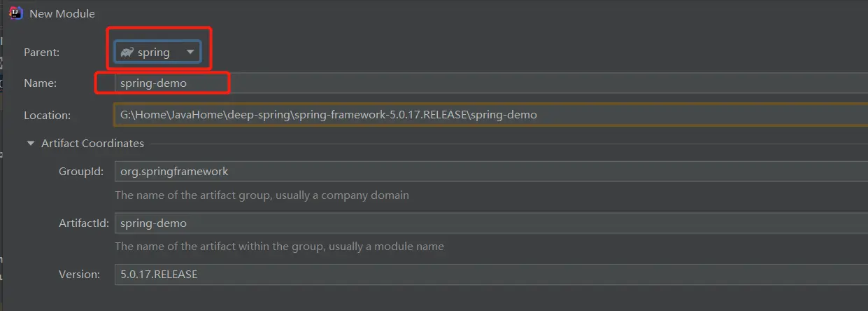Click the 'GroupId:' label
Image resolution: width=868 pixels, height=311 pixels.
(81, 171)
